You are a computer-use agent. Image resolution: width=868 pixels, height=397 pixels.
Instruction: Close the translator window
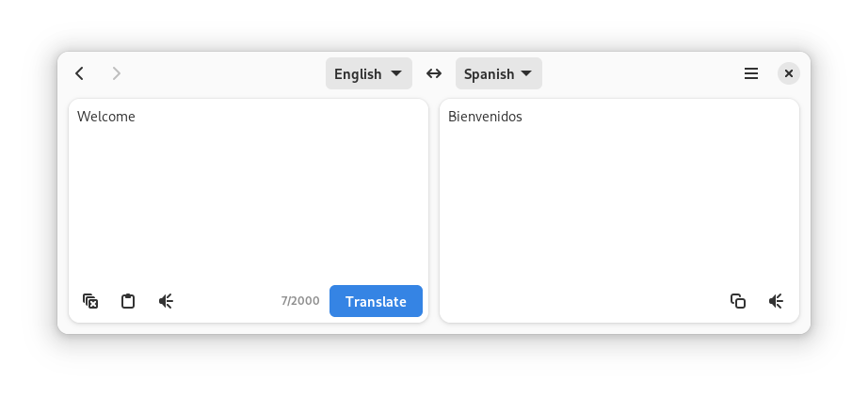point(789,73)
